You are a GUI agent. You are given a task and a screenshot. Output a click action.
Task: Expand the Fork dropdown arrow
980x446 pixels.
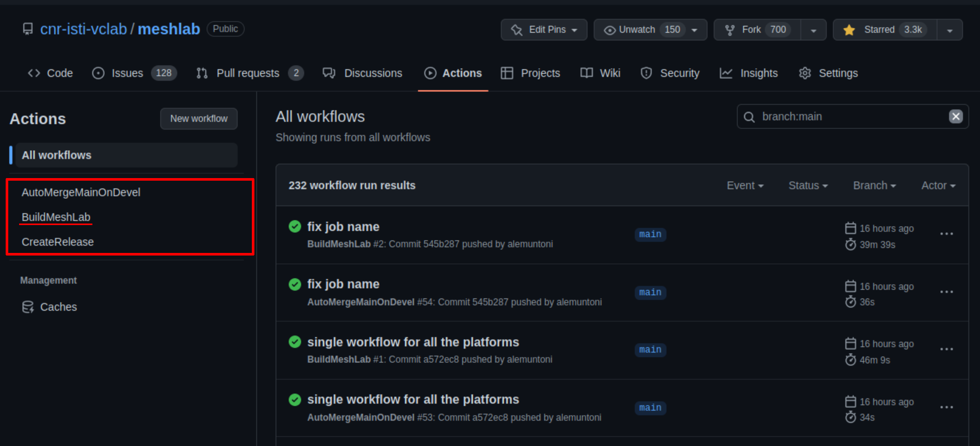(x=813, y=30)
